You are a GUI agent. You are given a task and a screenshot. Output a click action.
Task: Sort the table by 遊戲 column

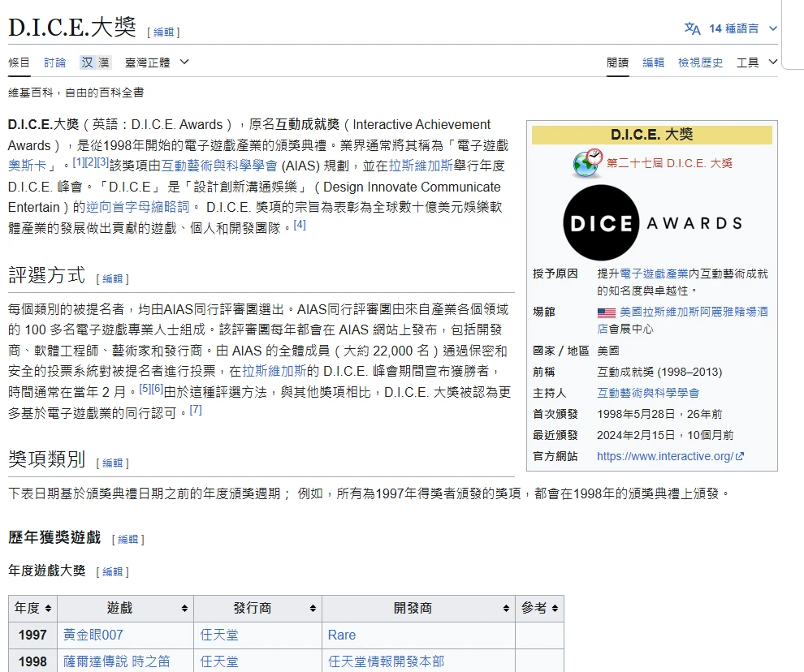click(x=184, y=608)
